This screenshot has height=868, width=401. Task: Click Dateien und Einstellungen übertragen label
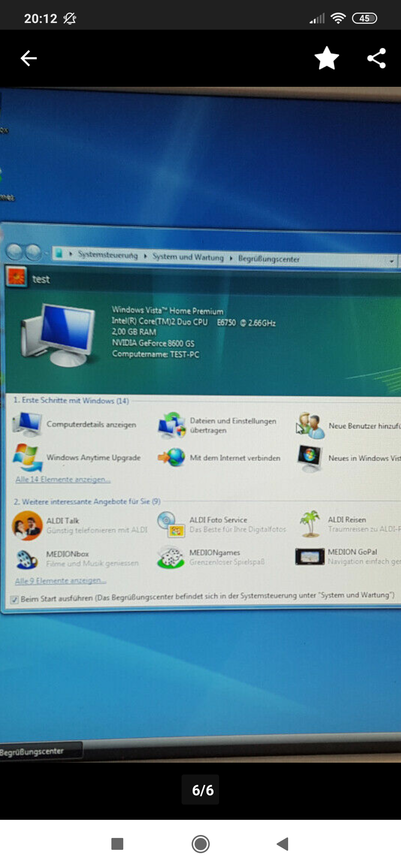coord(233,425)
